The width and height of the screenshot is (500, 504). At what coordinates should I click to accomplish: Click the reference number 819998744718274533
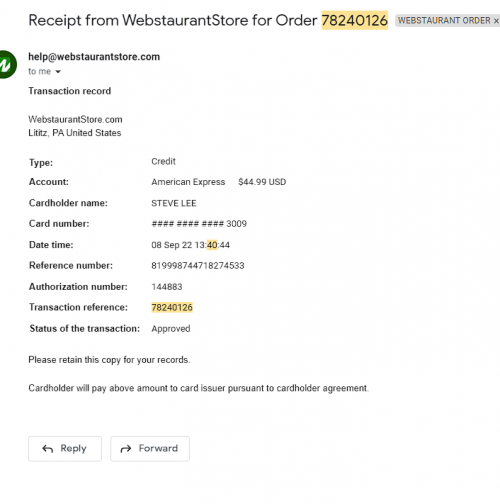198,266
